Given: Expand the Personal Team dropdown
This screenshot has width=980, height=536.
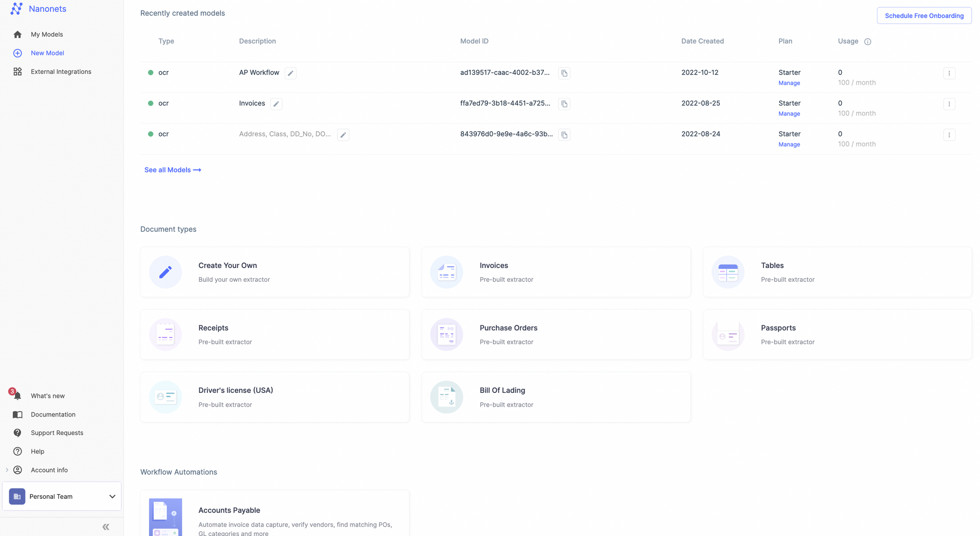Looking at the screenshot, I should (x=112, y=496).
